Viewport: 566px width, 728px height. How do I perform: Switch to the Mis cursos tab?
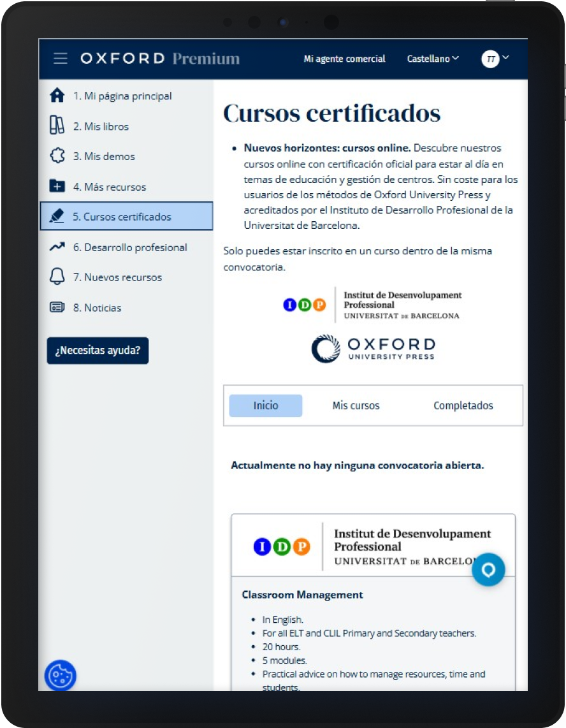[356, 405]
